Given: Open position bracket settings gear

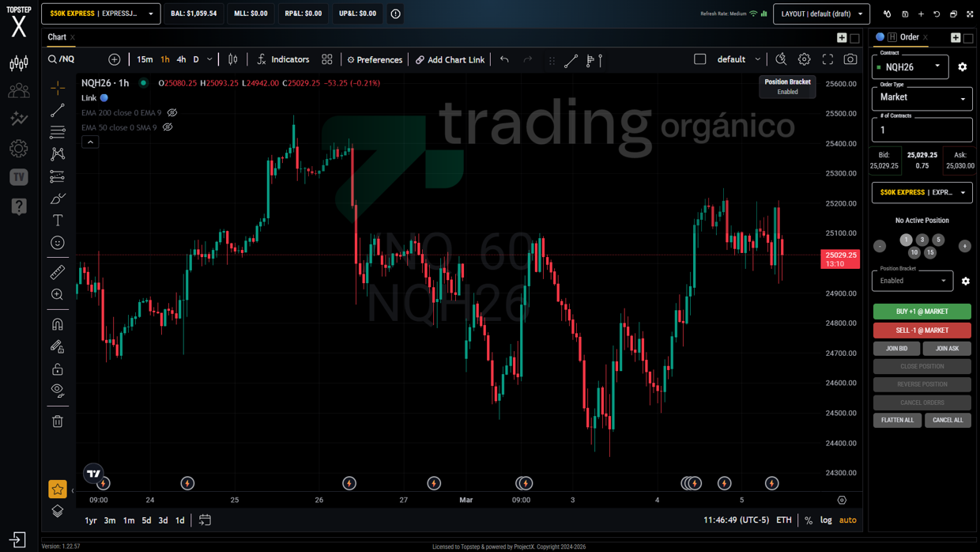Looking at the screenshot, I should click(x=965, y=281).
